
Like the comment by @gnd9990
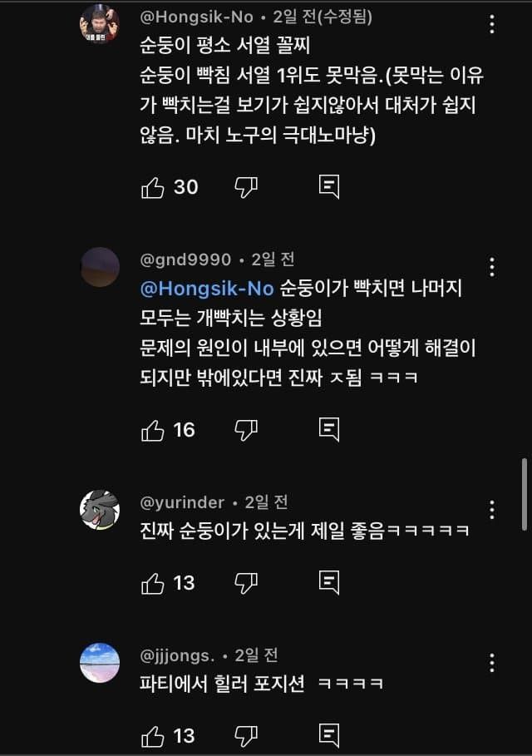[x=153, y=429]
